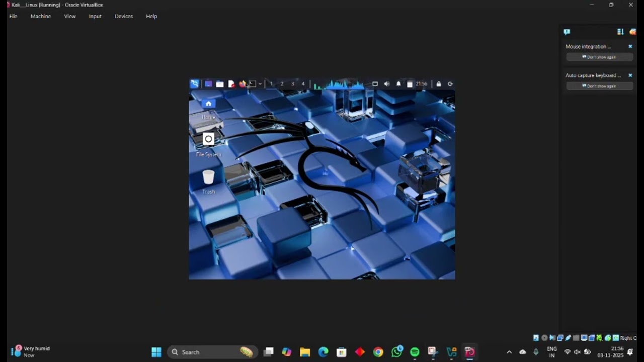Click the battery icon in Kali panel
The width and height of the screenshot is (644, 362).
point(410,84)
